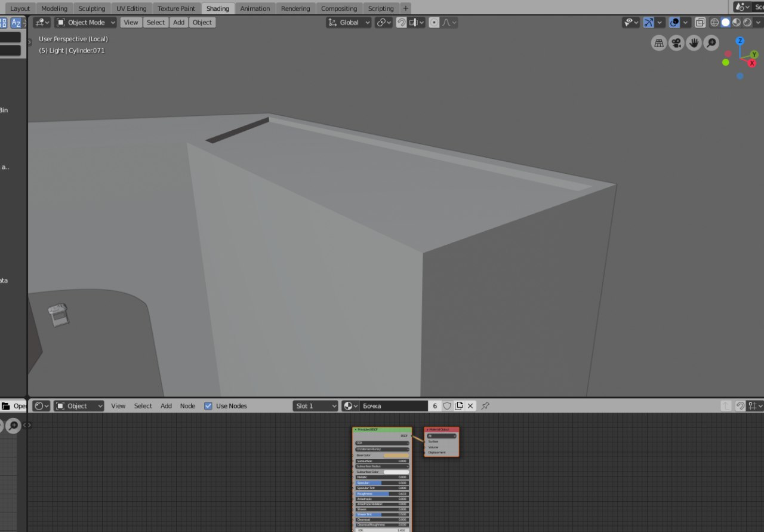Switch to solid viewport shading
This screenshot has width=764, height=532.
pyautogui.click(x=726, y=23)
